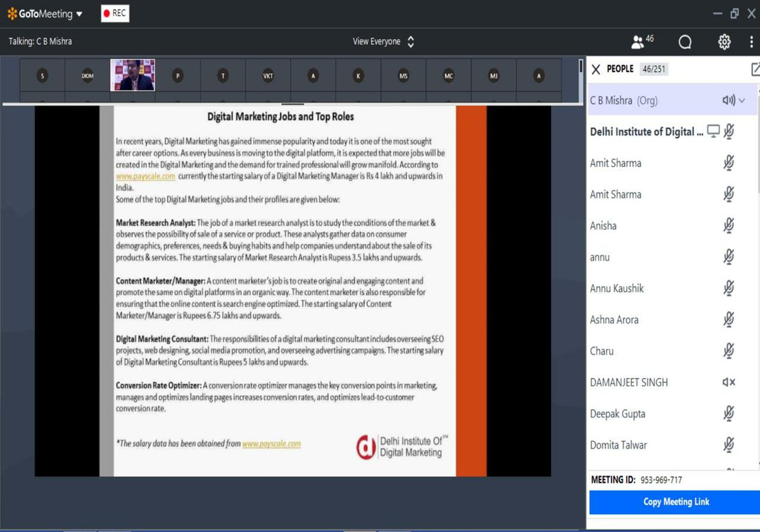This screenshot has height=532, width=760.
Task: Select the T participant tile
Action: (x=223, y=75)
